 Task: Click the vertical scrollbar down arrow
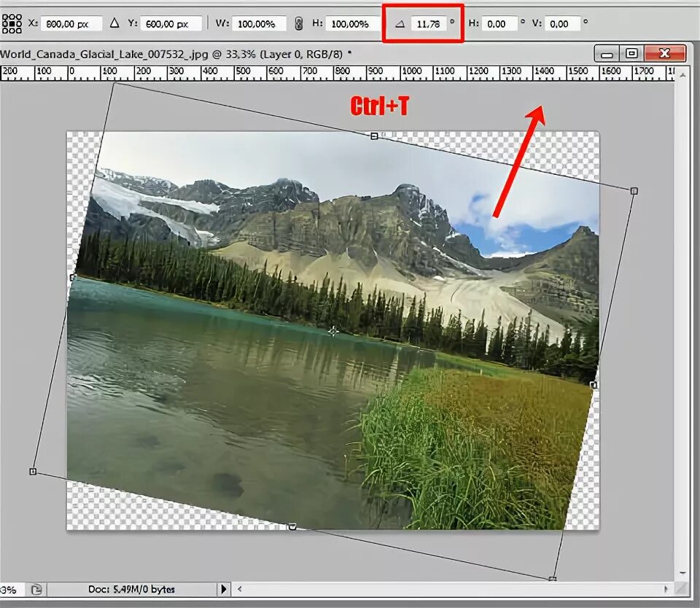[682, 573]
